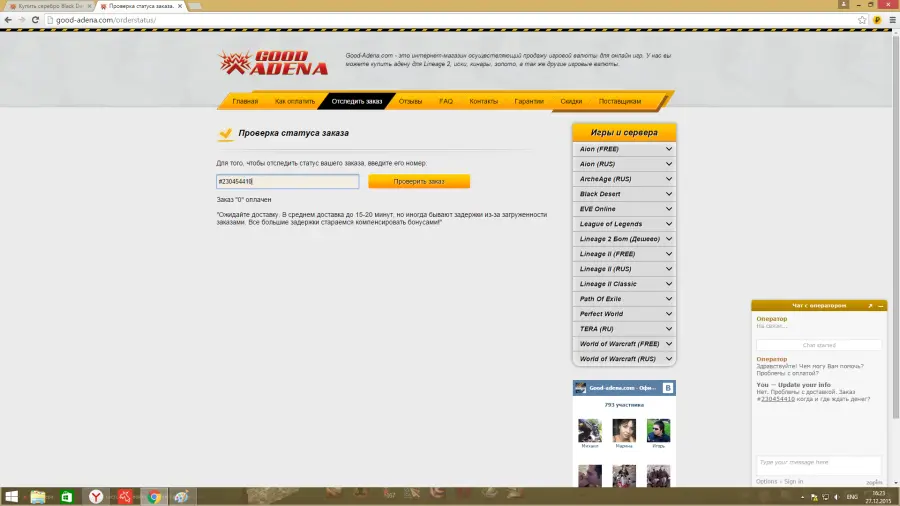The image size is (900, 506).
Task: Click order number input field
Action: 288,181
